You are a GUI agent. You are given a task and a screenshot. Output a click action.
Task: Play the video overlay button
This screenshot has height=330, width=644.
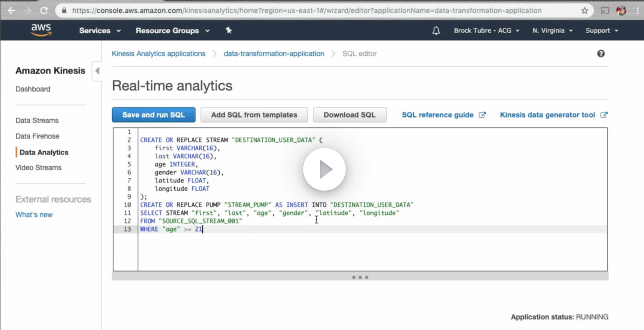(324, 169)
